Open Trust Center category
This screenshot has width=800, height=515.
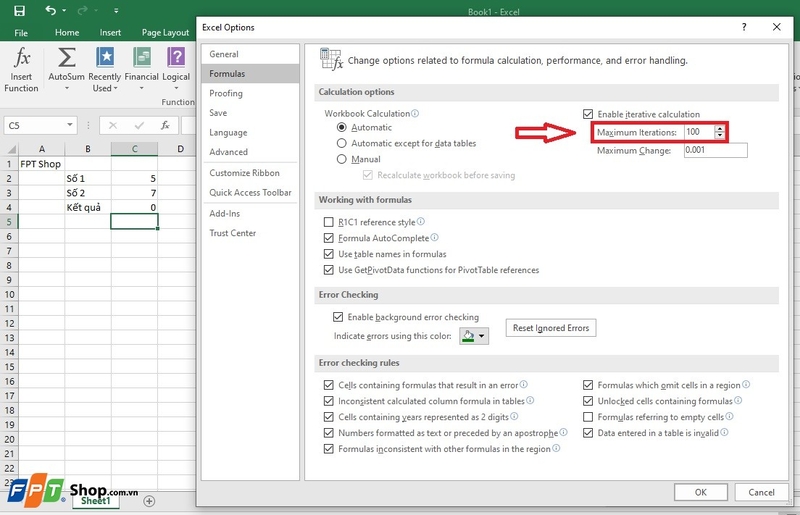click(250, 233)
